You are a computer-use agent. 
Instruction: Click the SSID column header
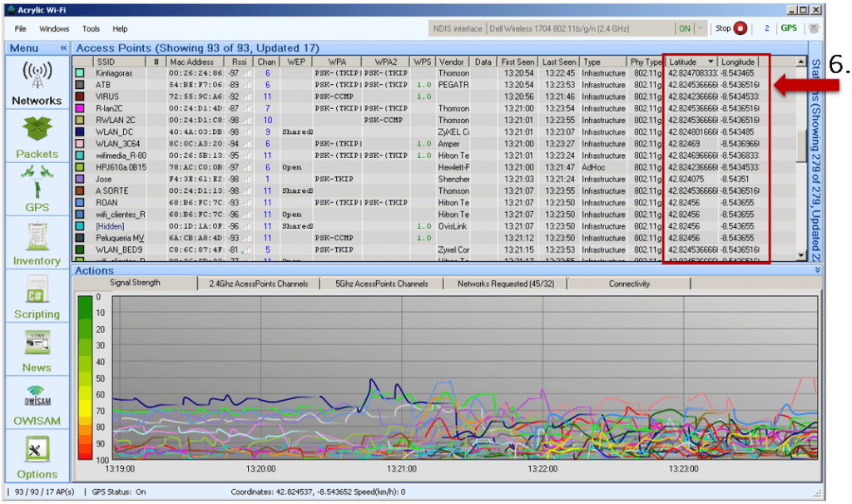pos(119,62)
